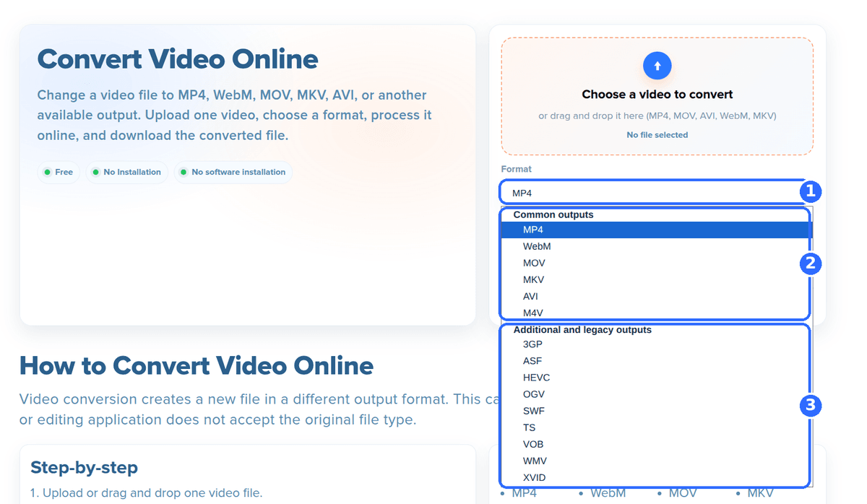
Task: Open the Format dropdown showing MP4
Action: pos(657,193)
